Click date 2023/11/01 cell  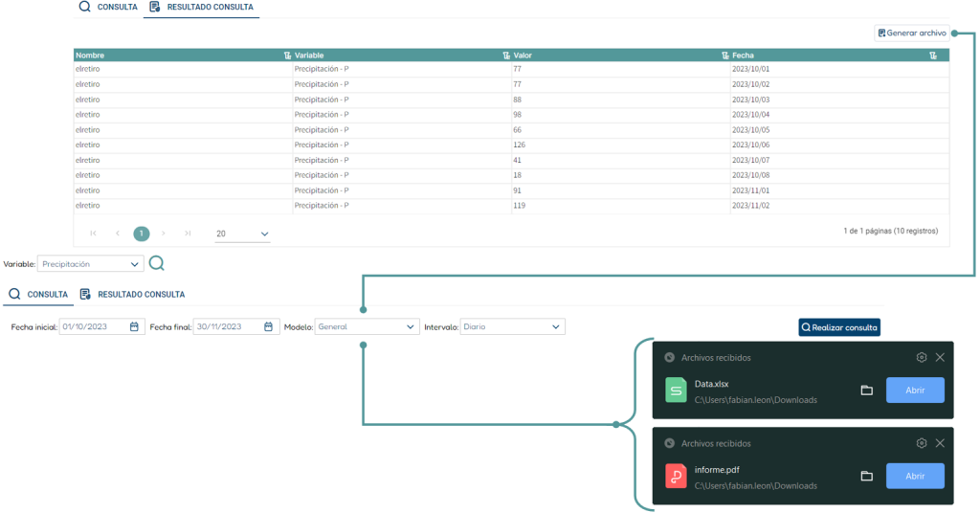point(750,190)
